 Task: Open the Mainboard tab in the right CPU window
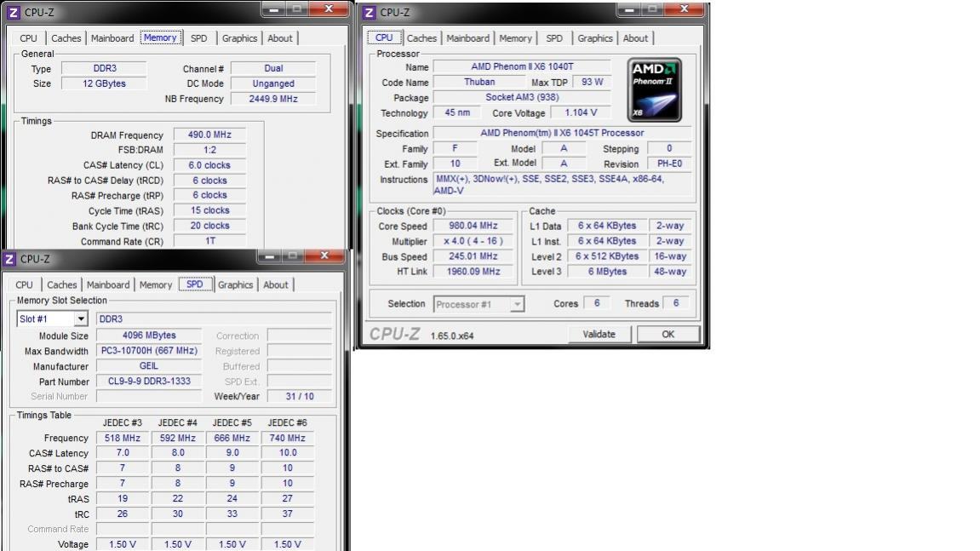(x=468, y=38)
